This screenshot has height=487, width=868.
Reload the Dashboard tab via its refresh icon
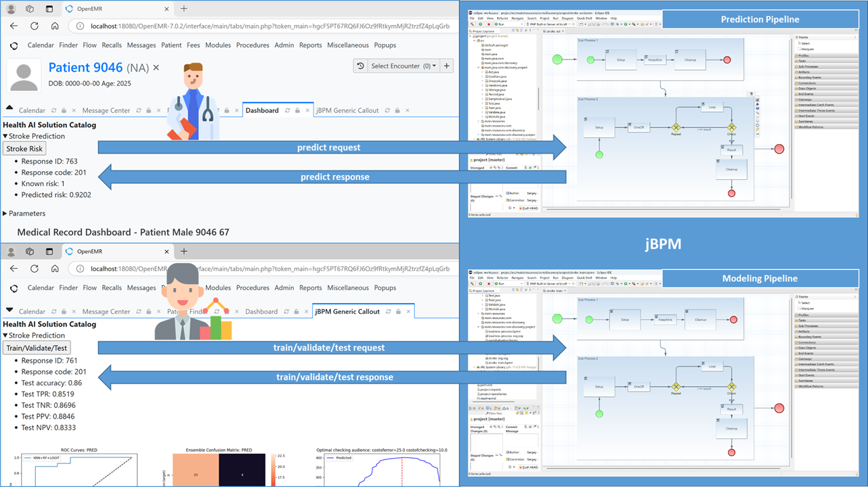click(287, 110)
